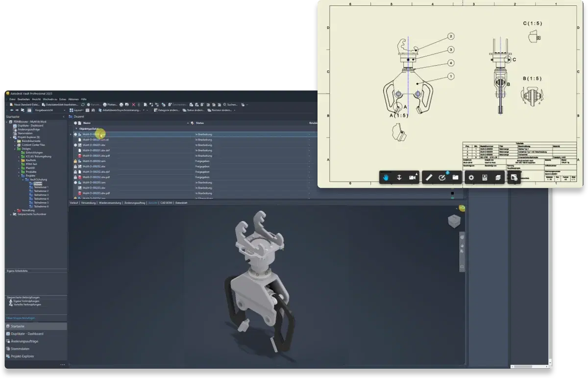Click the folder icon in viewer toolbar

point(455,177)
